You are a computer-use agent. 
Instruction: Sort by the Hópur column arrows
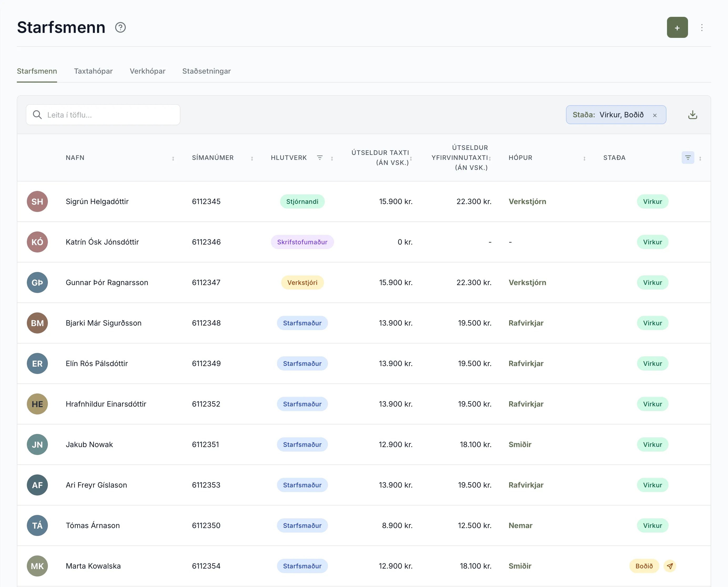pos(584,158)
